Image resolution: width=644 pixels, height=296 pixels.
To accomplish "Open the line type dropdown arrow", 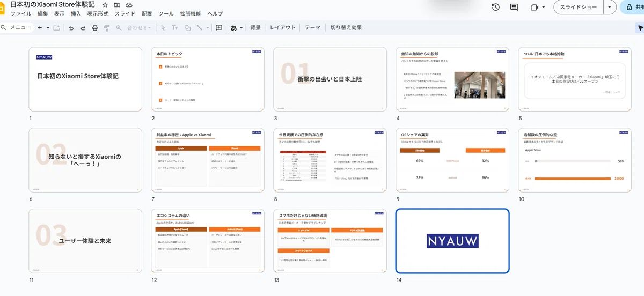I will (207, 27).
